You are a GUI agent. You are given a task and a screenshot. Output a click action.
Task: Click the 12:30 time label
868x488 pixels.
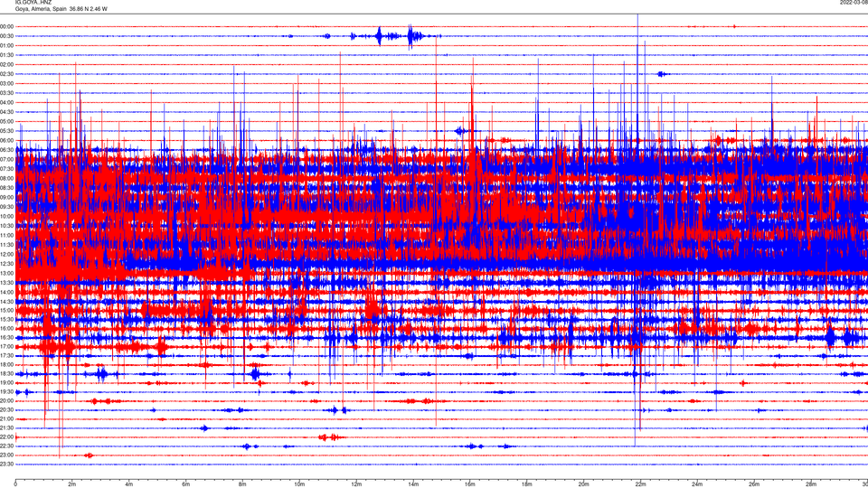pos(6,263)
